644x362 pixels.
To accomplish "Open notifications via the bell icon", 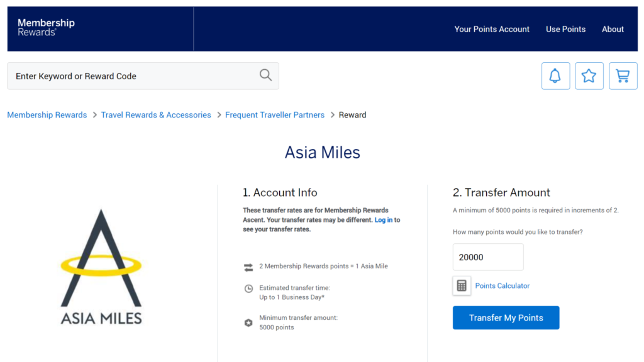I will point(555,76).
